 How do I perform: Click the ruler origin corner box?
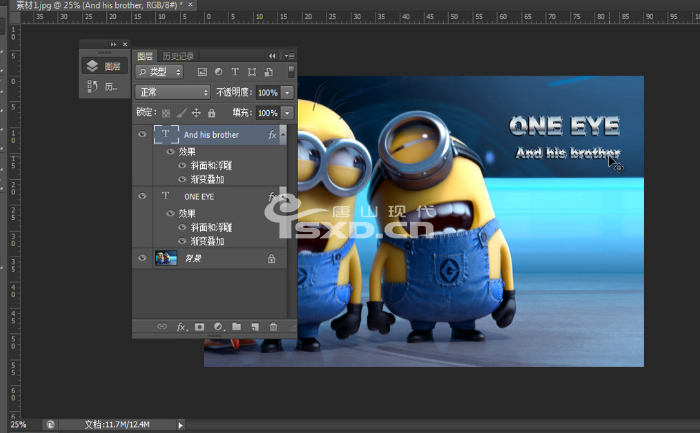pyautogui.click(x=15, y=18)
